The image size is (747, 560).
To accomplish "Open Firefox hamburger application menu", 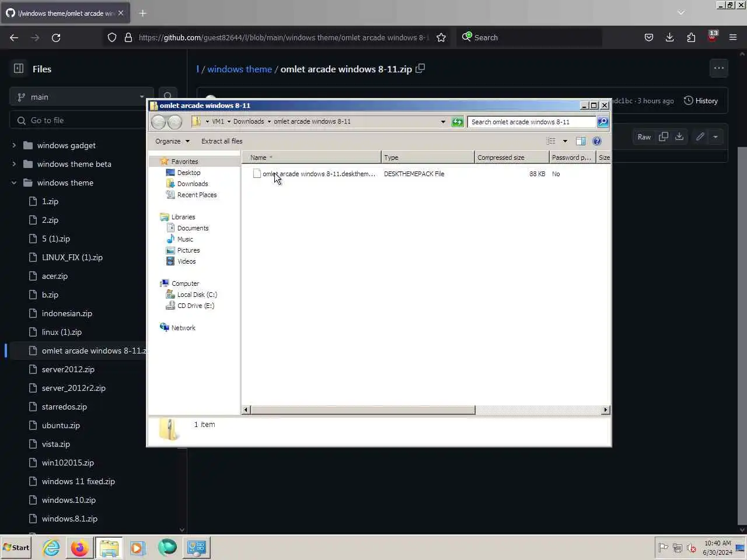I will (733, 37).
